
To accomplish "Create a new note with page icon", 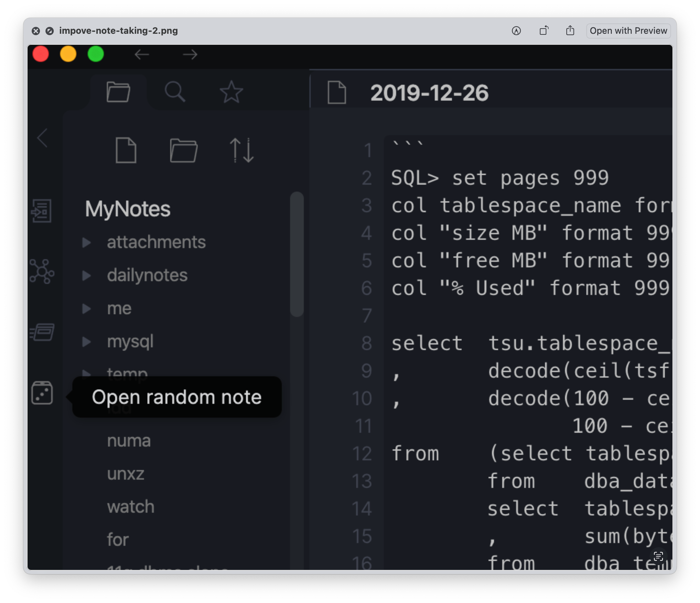I will click(126, 150).
